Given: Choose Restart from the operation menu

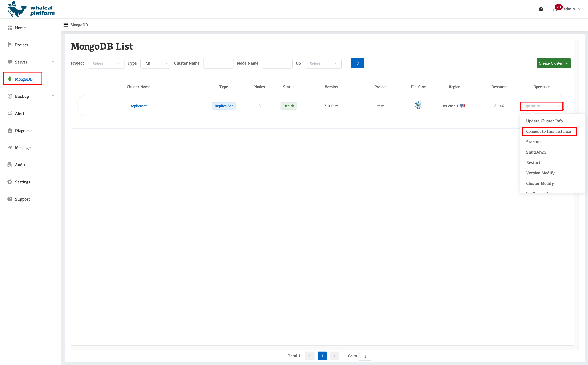Looking at the screenshot, I should pos(533,162).
